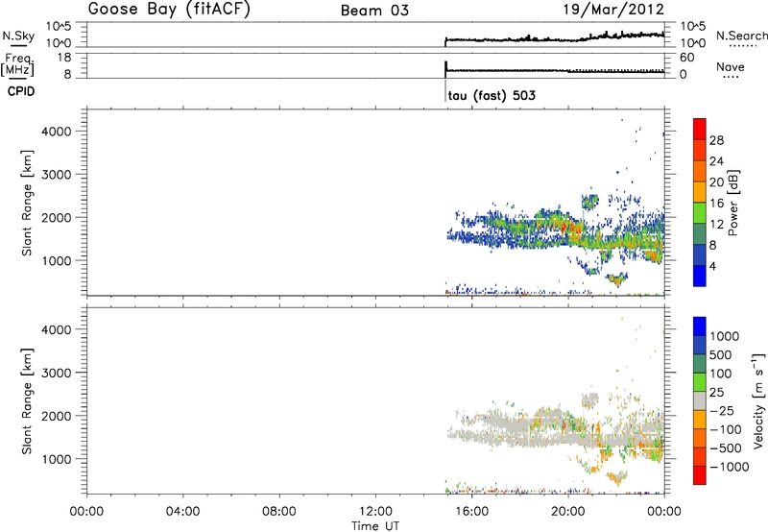Viewport: 768px width, 532px height.
Task: Click the '16:00' time axis tick label
Action: 471,512
